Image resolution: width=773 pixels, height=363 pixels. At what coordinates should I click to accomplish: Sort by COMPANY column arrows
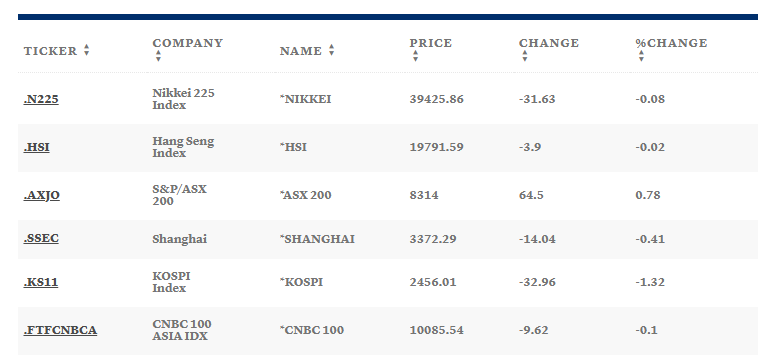coord(158,56)
